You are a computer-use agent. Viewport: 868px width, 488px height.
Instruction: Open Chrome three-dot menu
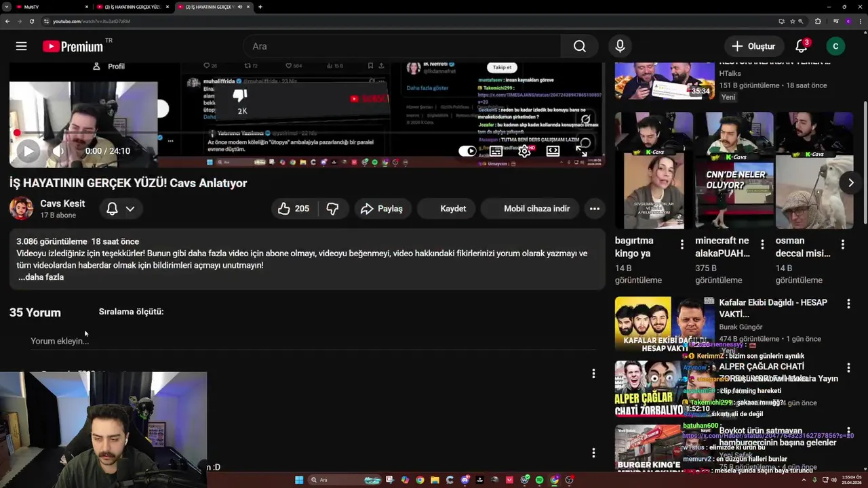(x=859, y=21)
